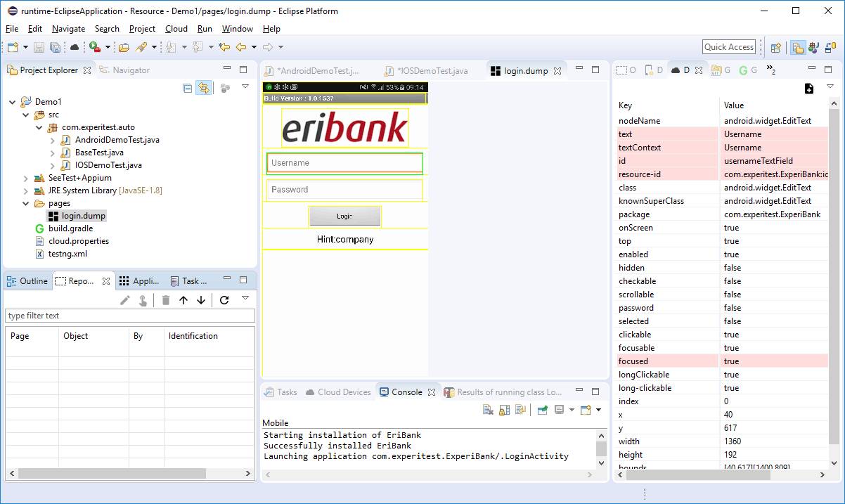Switch to the Cloud Devices tab
Viewport: 845px width, 504px height.
coord(338,392)
